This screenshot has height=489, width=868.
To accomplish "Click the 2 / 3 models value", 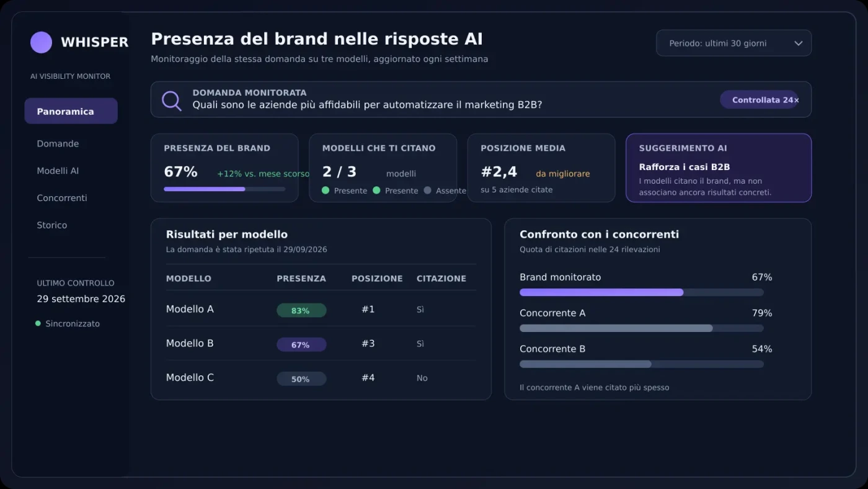I will (x=339, y=172).
